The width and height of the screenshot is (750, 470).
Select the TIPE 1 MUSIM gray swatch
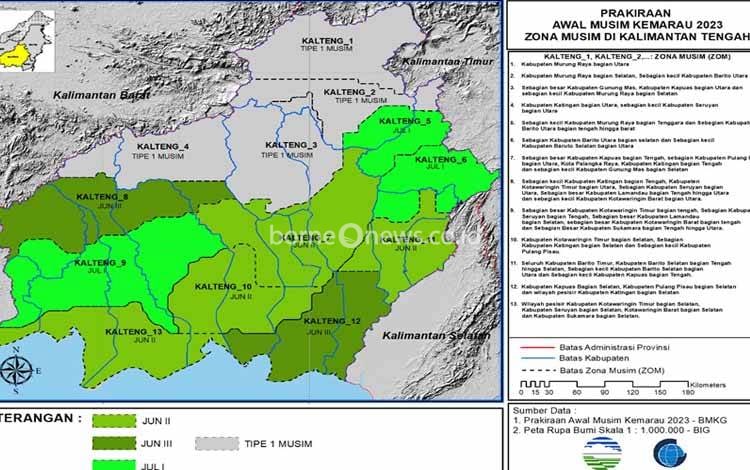click(x=217, y=444)
